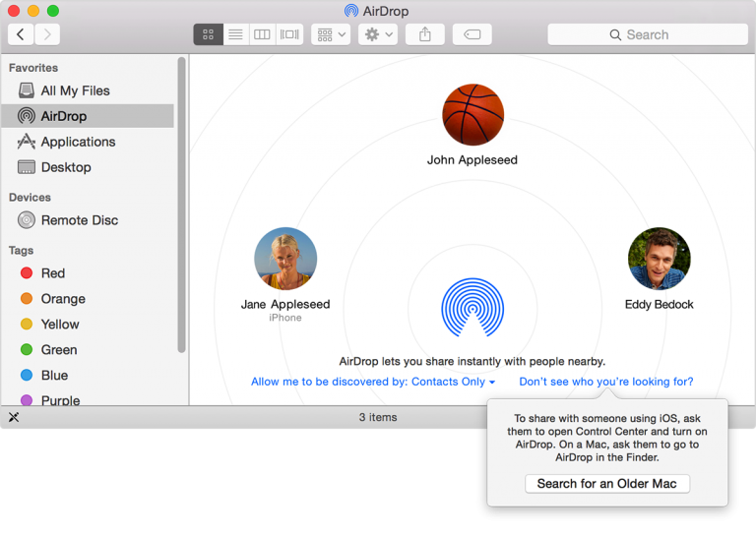Open the item arrangement dropdown
Screen dimensions: 756x536
click(x=331, y=34)
